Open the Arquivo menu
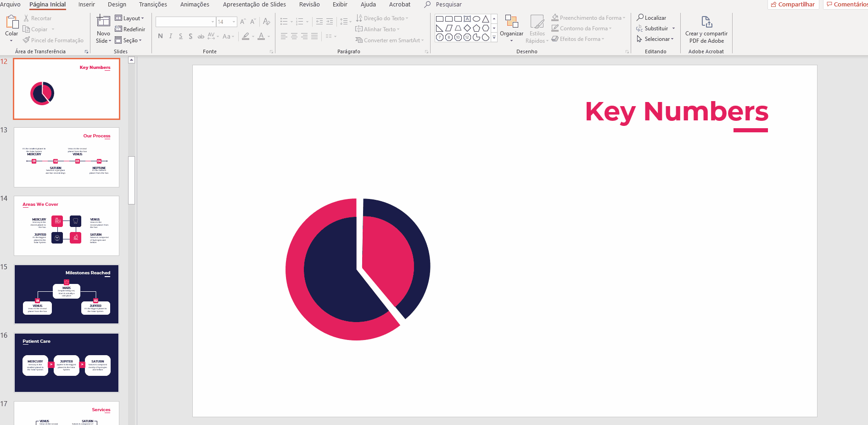 point(10,5)
